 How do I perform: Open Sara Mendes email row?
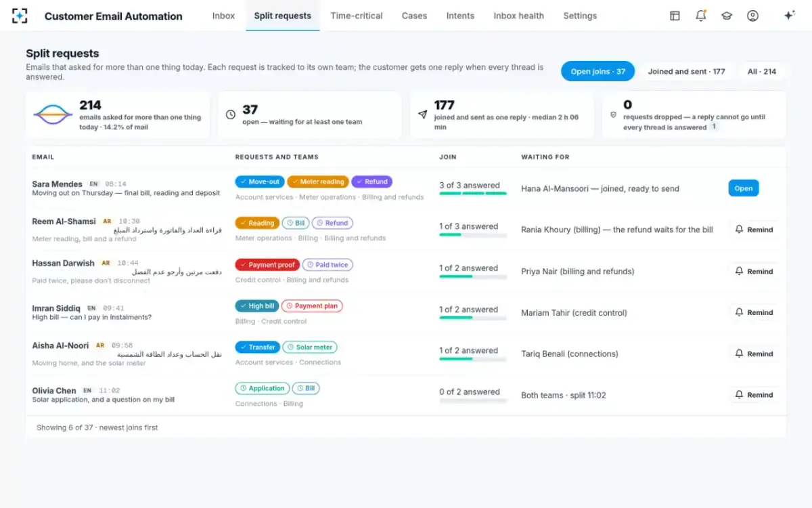tap(406, 188)
